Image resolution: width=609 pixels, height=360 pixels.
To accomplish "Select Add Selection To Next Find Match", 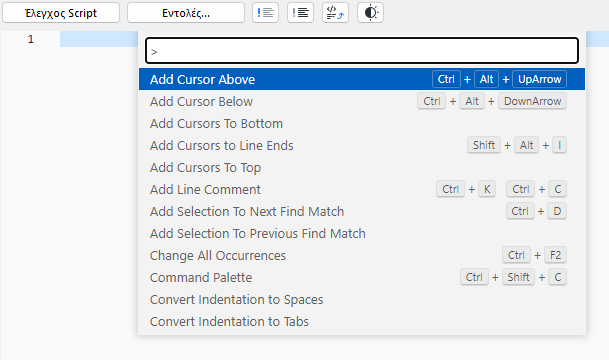I will [362, 211].
